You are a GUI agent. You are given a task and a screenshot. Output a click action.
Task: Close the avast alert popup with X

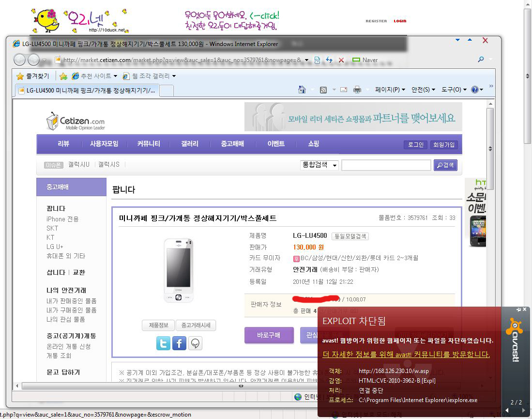point(525,310)
